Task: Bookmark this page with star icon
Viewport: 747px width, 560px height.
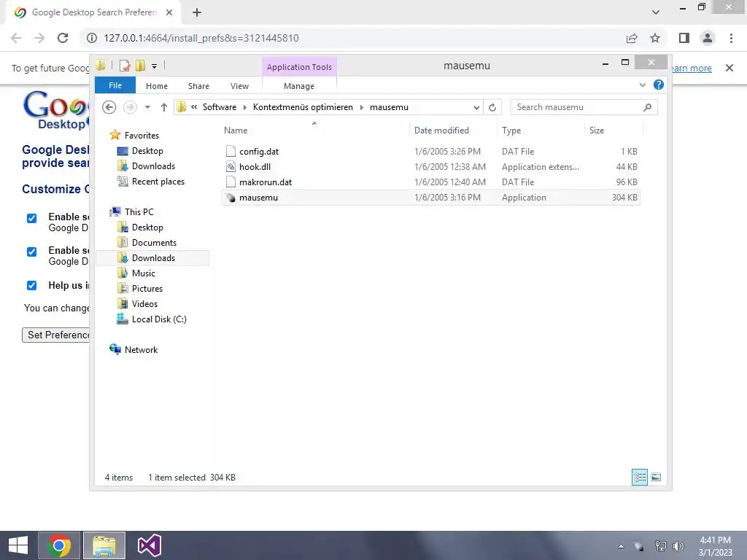Action: click(655, 38)
